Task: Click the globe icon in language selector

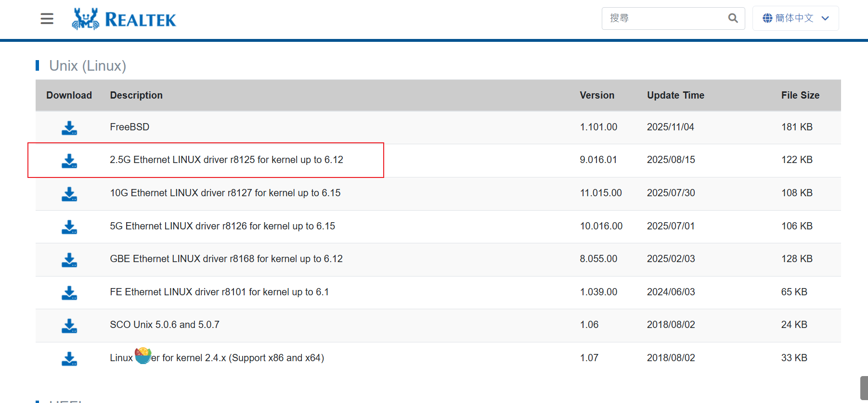Action: [767, 18]
